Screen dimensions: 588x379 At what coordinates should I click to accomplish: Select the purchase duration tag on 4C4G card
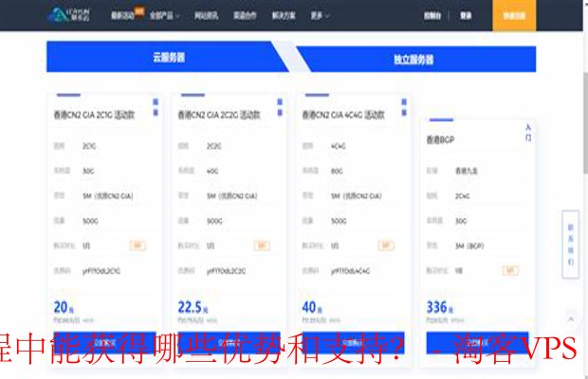click(x=386, y=244)
